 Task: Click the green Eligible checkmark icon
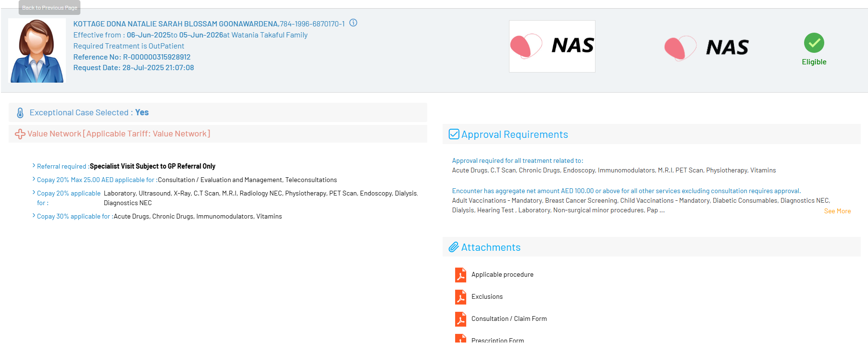(x=814, y=43)
